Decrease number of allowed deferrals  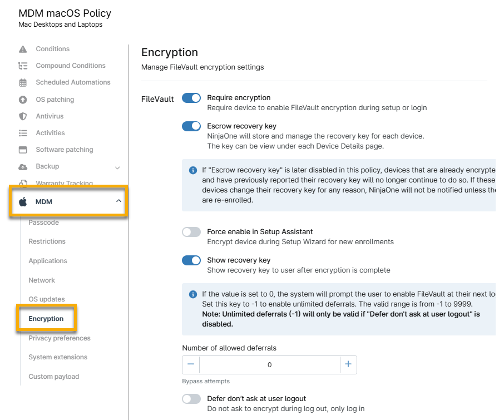191,364
